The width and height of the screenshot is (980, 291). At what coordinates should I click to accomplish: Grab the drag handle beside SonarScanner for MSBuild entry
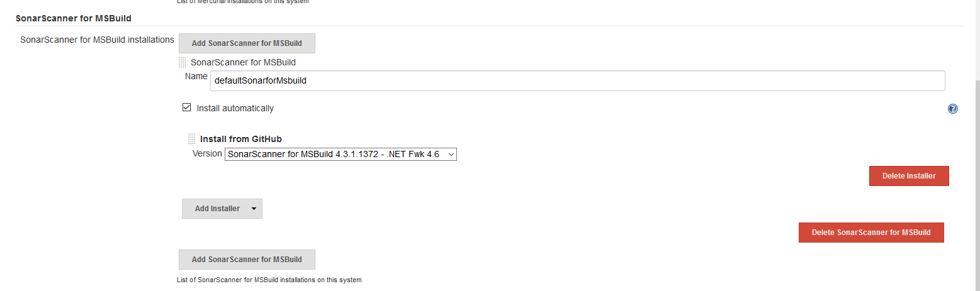click(183, 62)
